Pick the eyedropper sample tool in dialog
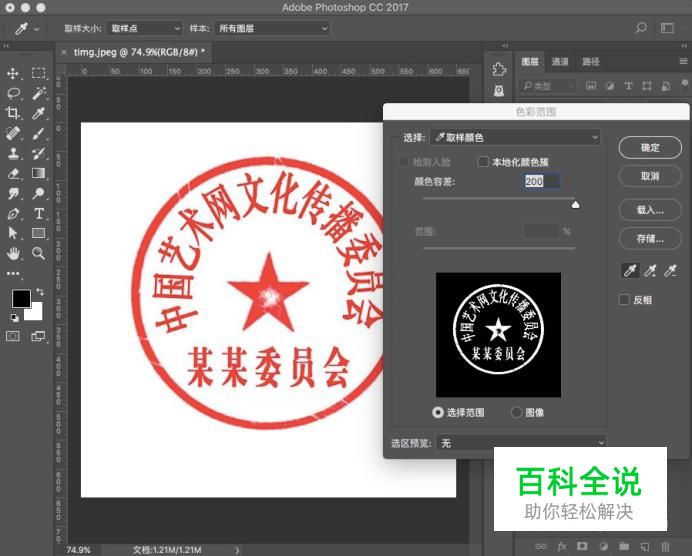 (x=630, y=270)
